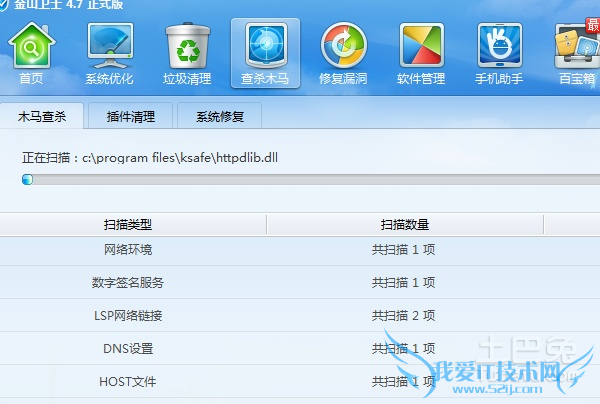This screenshot has width=600, height=404.
Task: Open 系统优化 system optimization
Action: click(110, 54)
